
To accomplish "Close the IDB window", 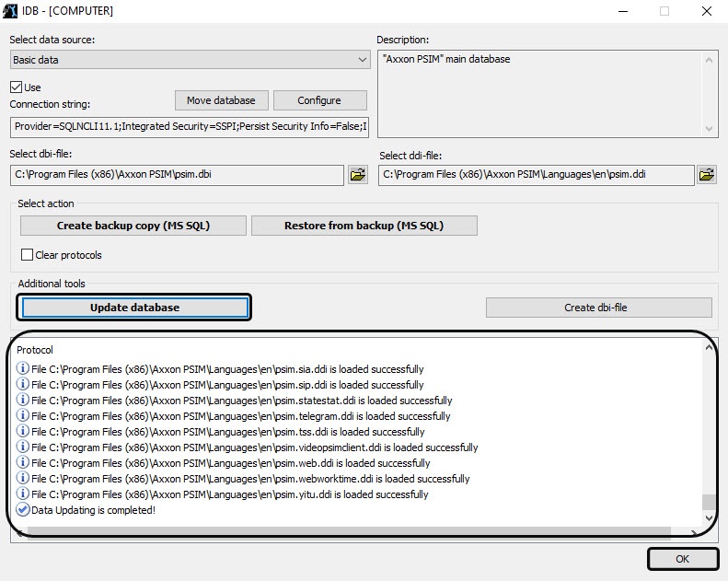I will pyautogui.click(x=707, y=11).
